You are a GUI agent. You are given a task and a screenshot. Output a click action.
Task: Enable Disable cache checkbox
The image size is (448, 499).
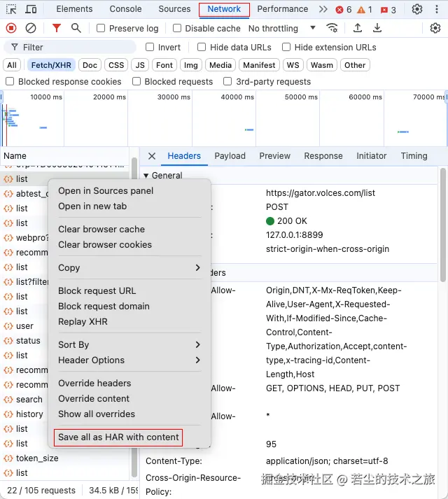pyautogui.click(x=177, y=28)
